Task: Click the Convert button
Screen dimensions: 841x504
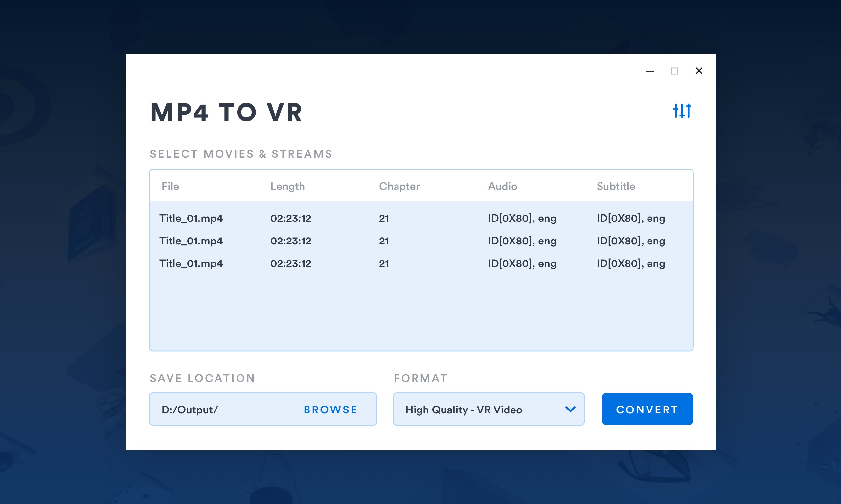Action: (647, 409)
